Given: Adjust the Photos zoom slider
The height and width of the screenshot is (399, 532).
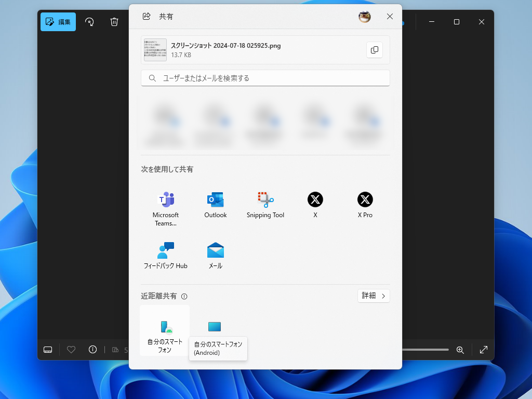Looking at the screenshot, I should tap(425, 350).
